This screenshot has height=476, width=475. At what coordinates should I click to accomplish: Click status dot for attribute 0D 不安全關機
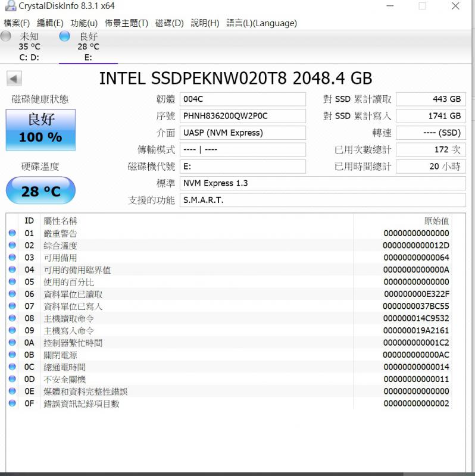[12, 378]
